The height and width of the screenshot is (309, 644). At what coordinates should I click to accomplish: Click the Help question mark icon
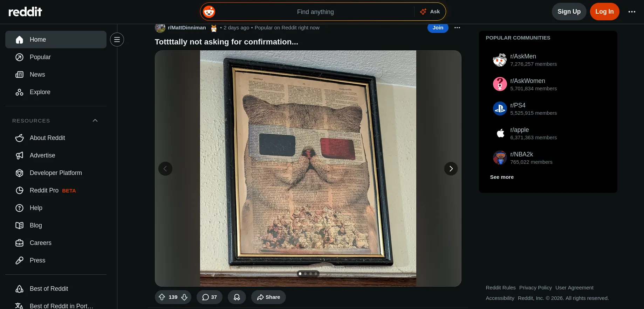click(x=20, y=208)
